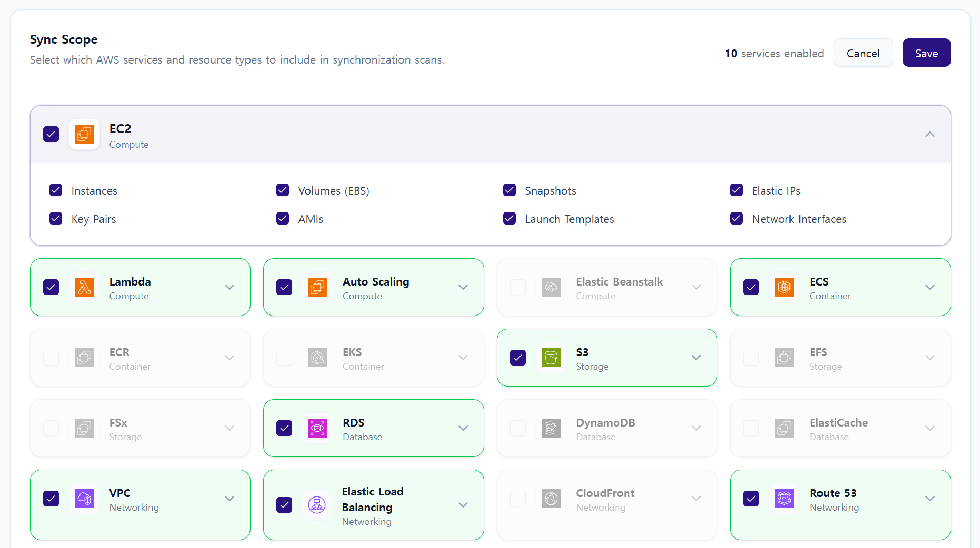The width and height of the screenshot is (980, 548).
Task: Click the FSx service icon
Action: [84, 428]
